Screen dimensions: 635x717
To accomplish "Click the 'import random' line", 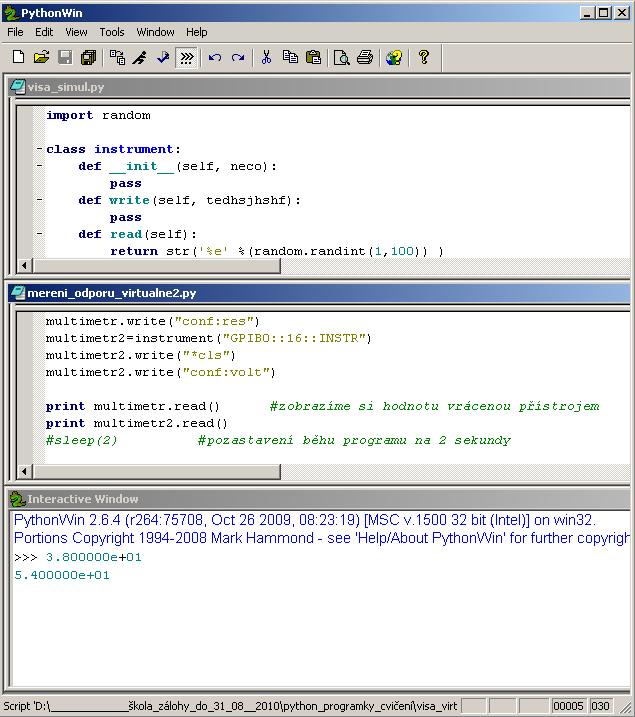I will click(98, 115).
